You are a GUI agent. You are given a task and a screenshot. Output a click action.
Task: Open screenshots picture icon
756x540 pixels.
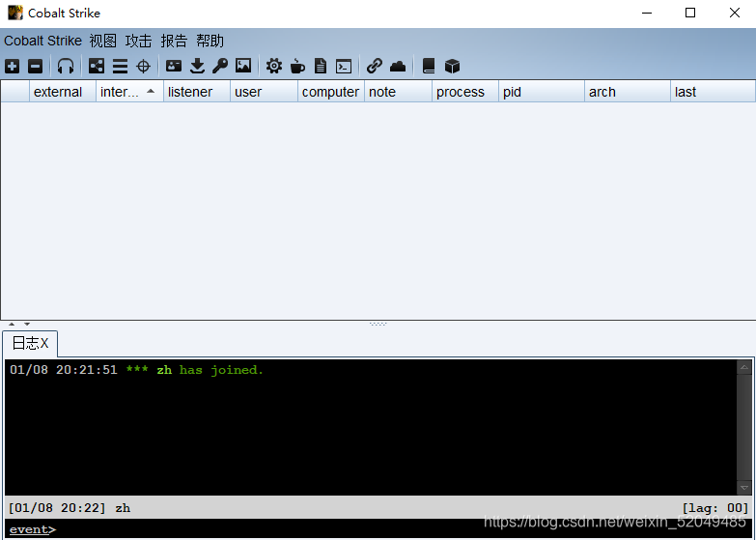[243, 66]
